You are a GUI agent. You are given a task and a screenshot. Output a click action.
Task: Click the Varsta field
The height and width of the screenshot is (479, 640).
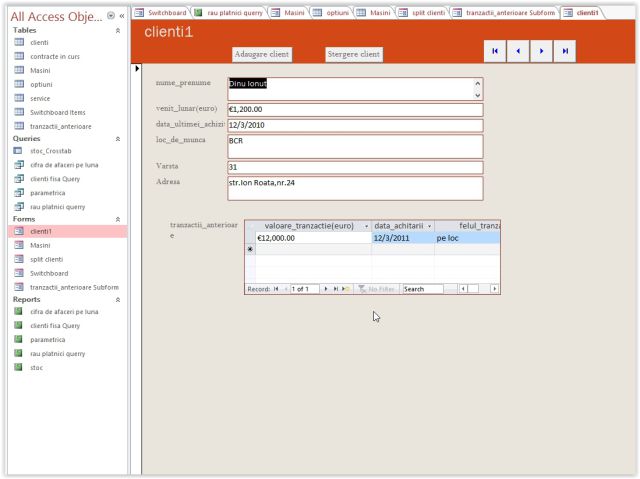(x=355, y=167)
